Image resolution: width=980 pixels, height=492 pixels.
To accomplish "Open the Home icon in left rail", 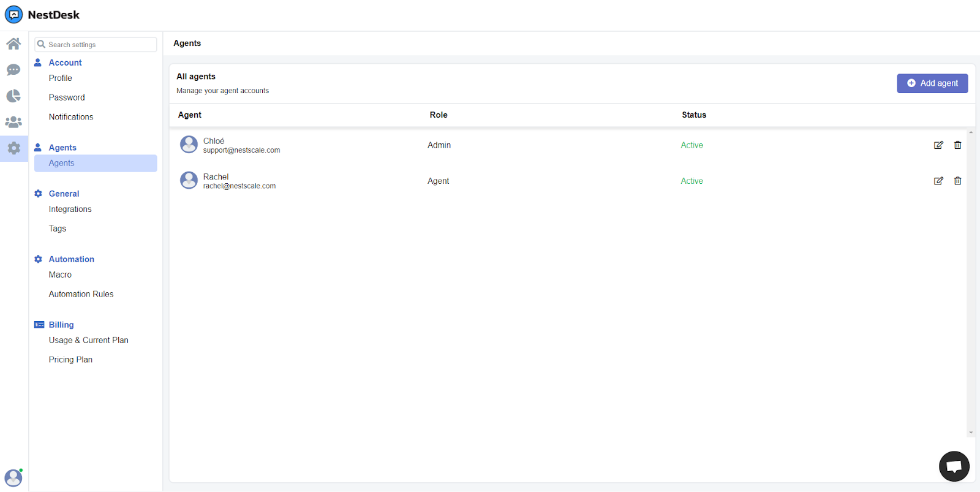I will click(13, 44).
